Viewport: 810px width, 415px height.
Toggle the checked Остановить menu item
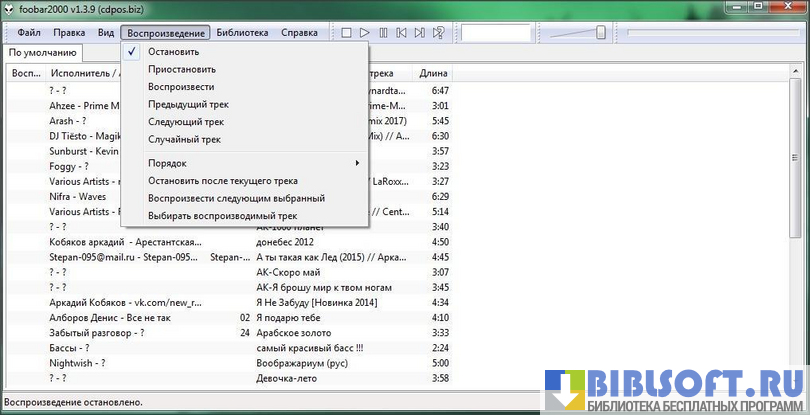pos(174,52)
